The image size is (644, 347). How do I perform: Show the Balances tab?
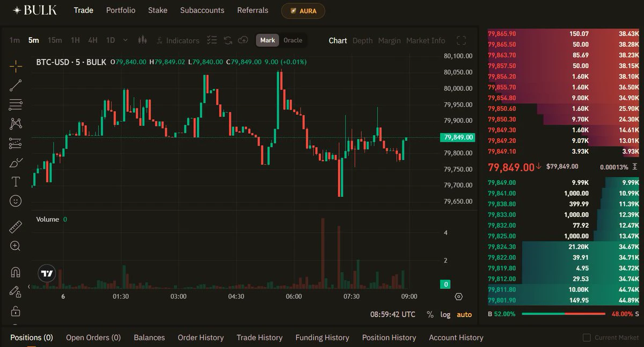(x=149, y=337)
